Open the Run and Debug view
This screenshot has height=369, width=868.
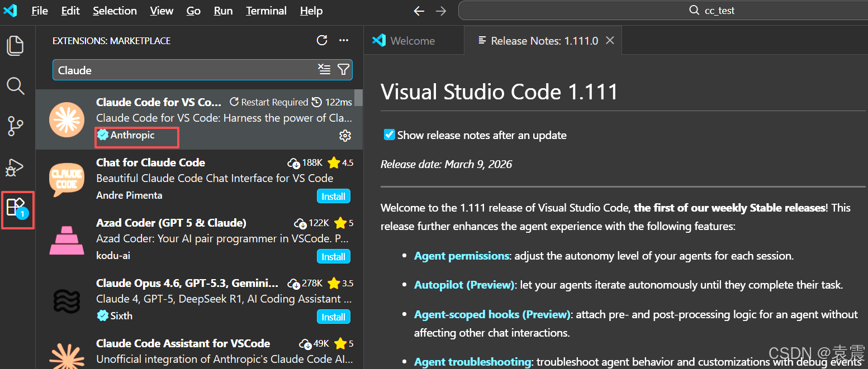(15, 167)
